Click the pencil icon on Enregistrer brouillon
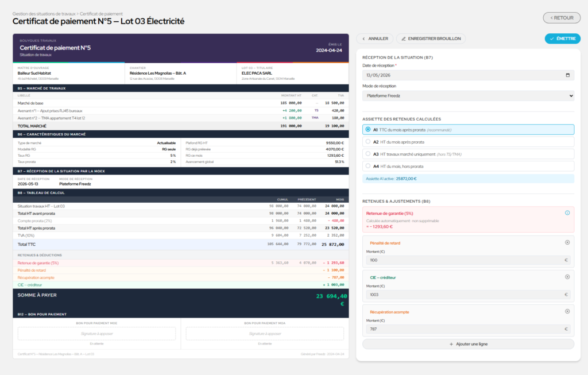The height and width of the screenshot is (375, 588). tap(404, 38)
